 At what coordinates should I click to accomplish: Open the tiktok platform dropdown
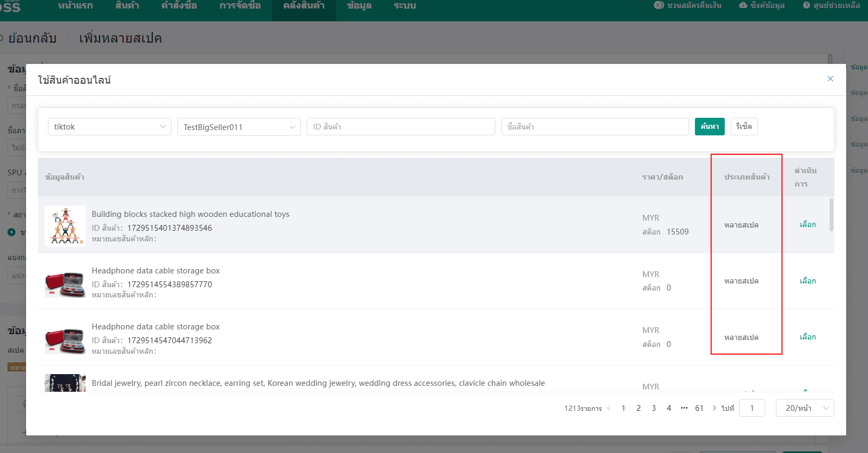click(x=110, y=127)
